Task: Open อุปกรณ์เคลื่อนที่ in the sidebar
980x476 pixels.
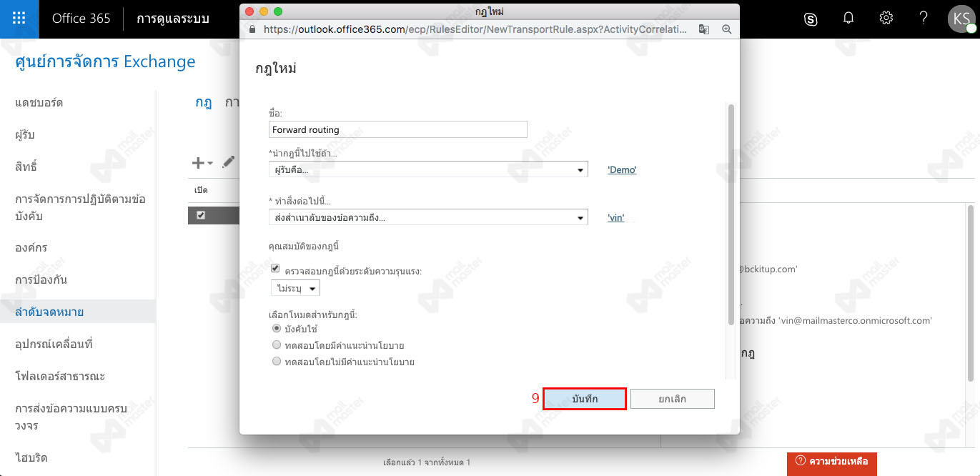Action: click(54, 344)
